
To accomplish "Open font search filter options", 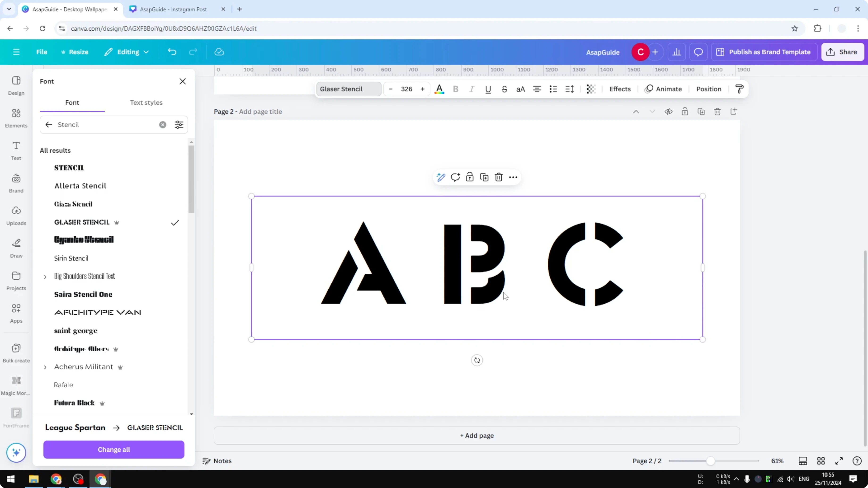I will pyautogui.click(x=179, y=125).
